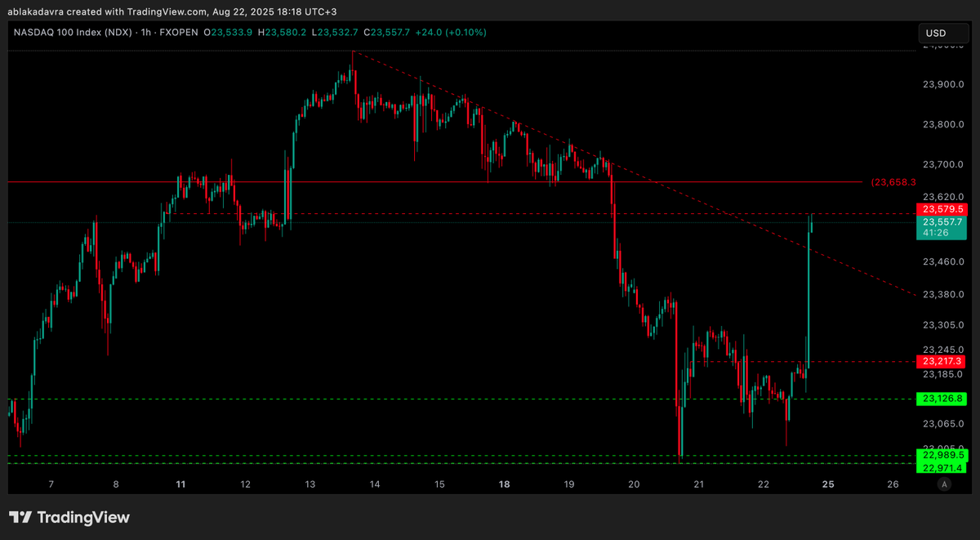Viewport: 980px width, 540px height.
Task: Click the 23,065.0 price axis value
Action: point(944,423)
